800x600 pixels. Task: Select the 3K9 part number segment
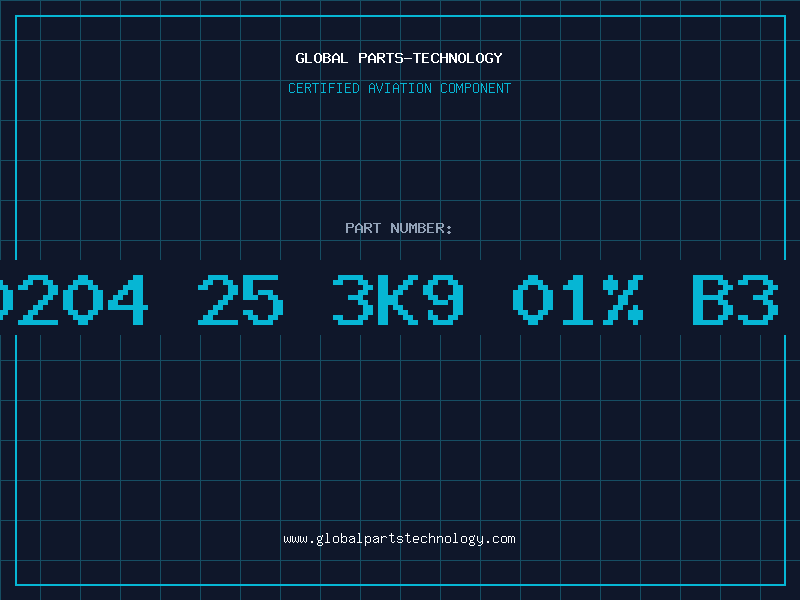tap(398, 299)
